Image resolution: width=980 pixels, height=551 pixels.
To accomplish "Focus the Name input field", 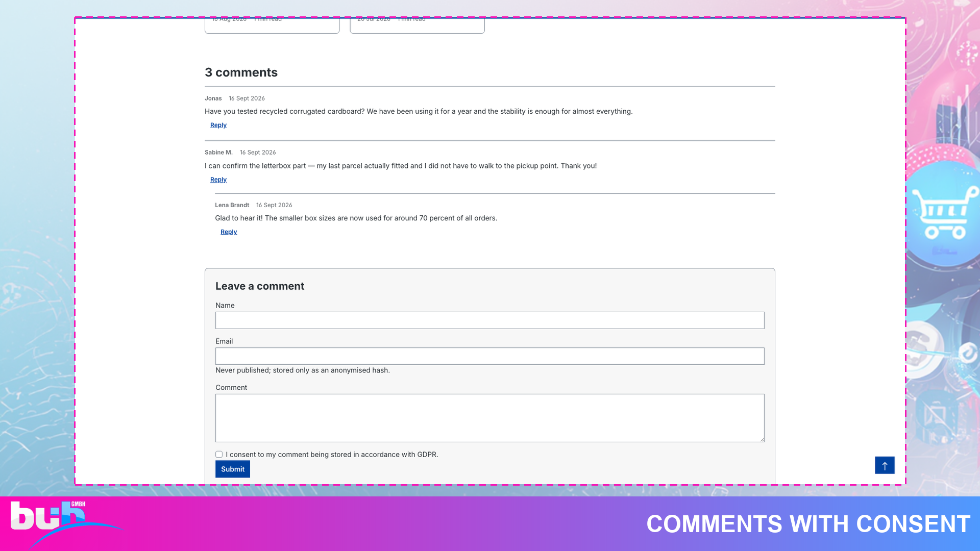I will point(490,320).
